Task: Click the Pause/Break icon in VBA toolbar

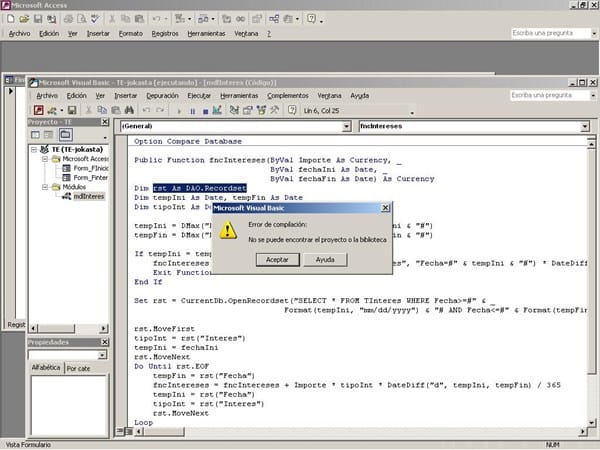Action: click(192, 110)
